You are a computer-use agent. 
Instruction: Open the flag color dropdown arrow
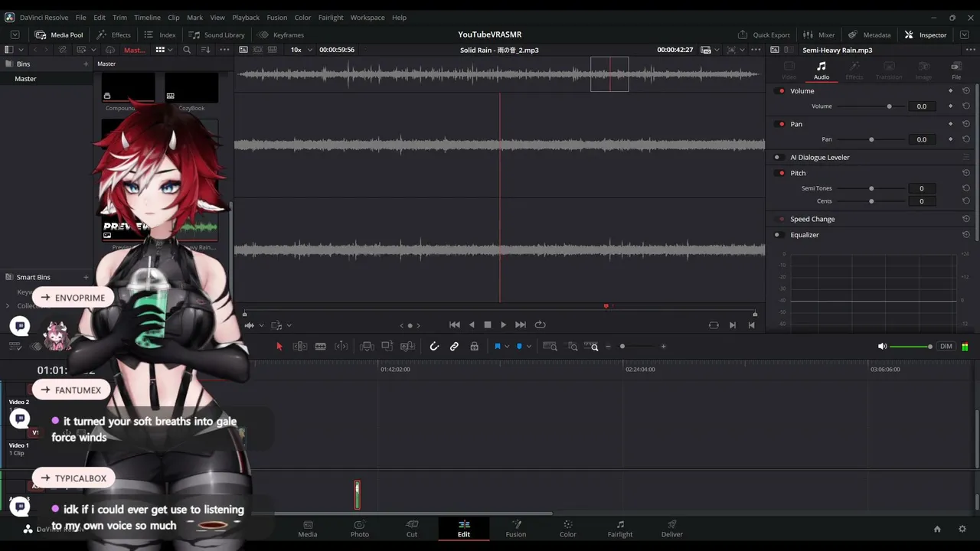pos(506,347)
